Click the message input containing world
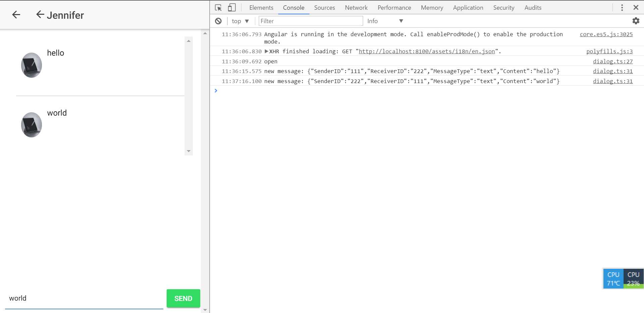 (x=84, y=298)
